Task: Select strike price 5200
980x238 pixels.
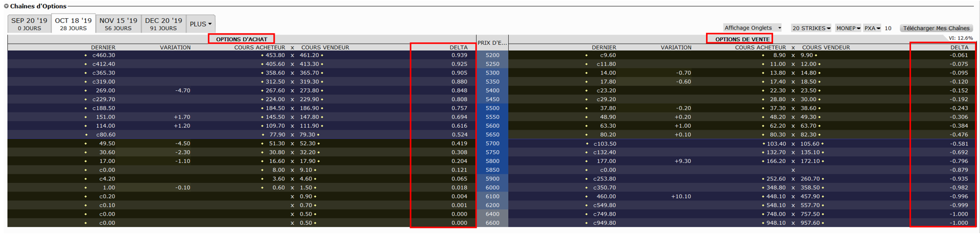Action: [x=492, y=55]
